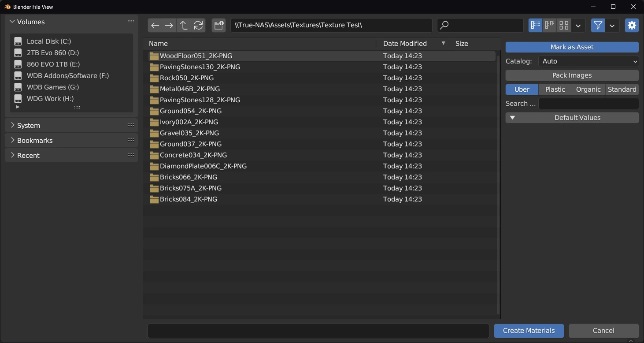
Task: Click the file path input field
Action: click(330, 26)
